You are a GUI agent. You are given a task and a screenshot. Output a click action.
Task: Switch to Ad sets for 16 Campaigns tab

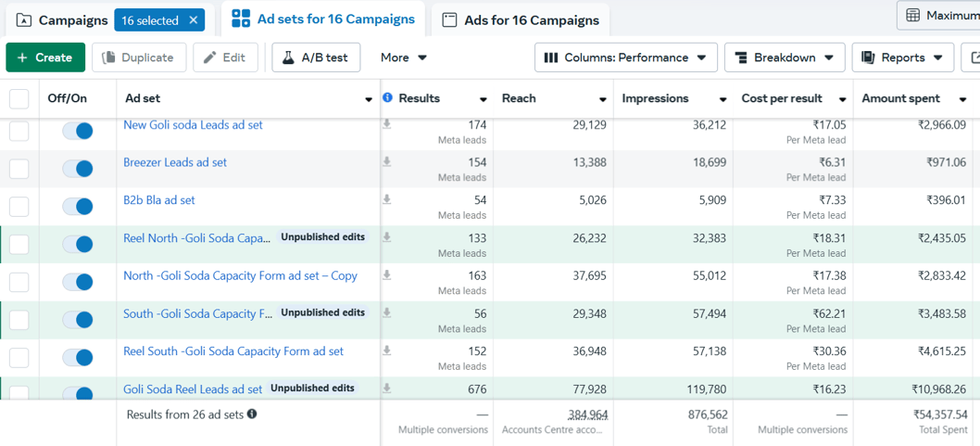323,19
